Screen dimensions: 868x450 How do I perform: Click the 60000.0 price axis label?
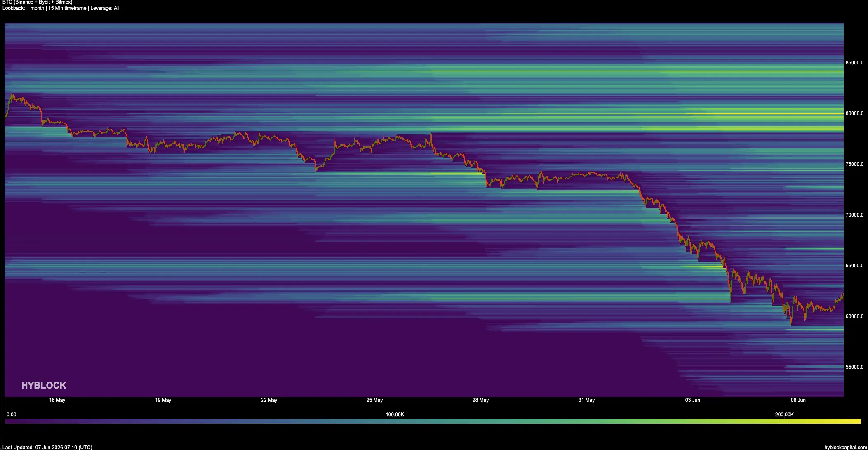(x=854, y=316)
